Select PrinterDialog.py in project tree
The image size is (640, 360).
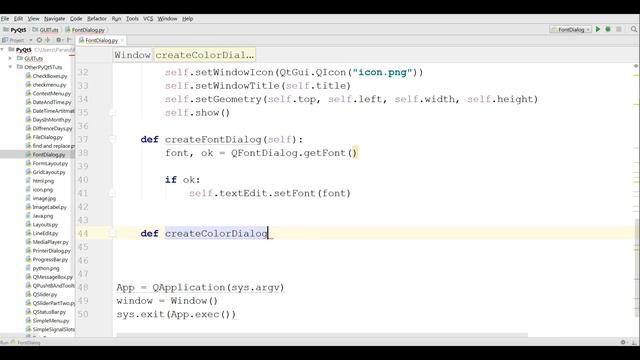[x=52, y=251]
